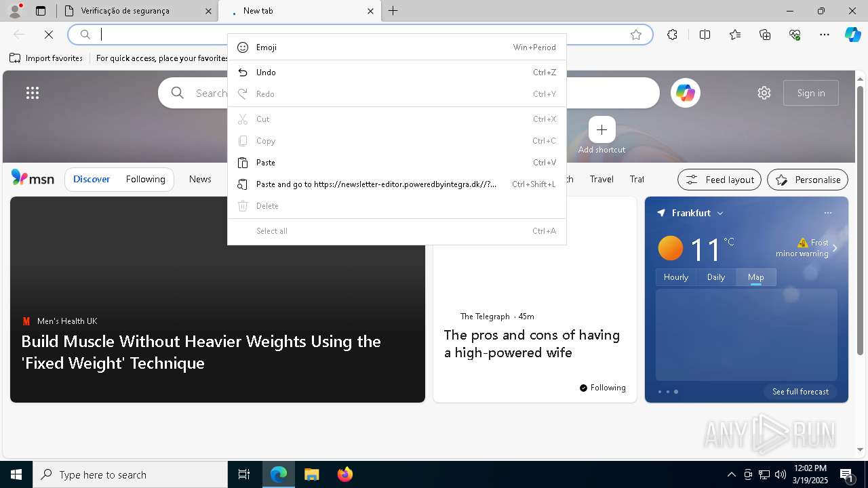Open Collections icon

[x=765, y=35]
